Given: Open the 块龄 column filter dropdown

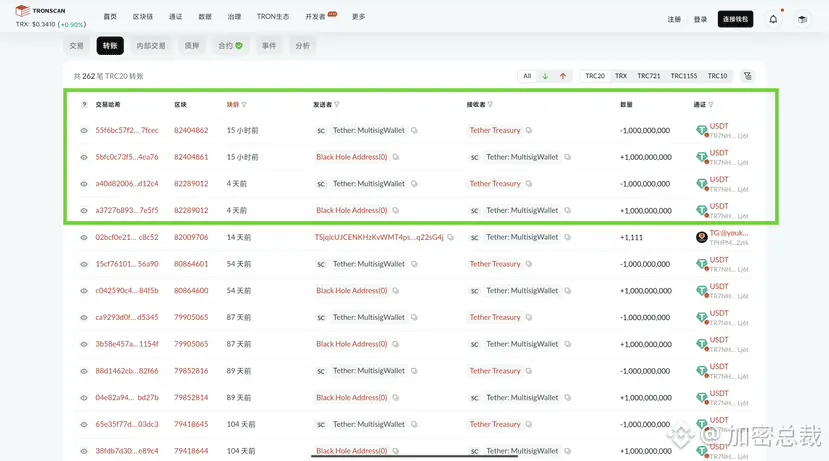Looking at the screenshot, I should 244,105.
